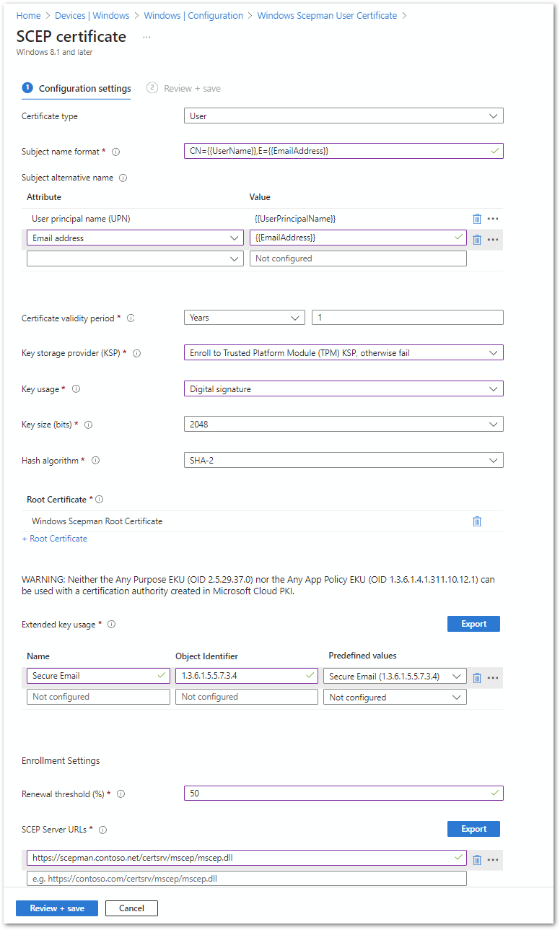The height and width of the screenshot is (930, 560).
Task: Open the Certificate type dropdown
Action: [344, 116]
